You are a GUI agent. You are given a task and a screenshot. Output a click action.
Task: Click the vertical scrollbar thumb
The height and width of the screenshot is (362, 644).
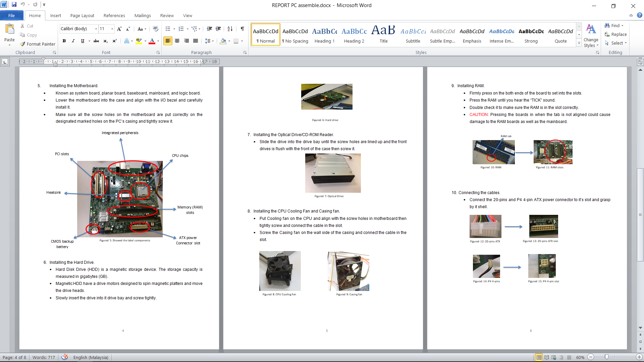[640, 215]
